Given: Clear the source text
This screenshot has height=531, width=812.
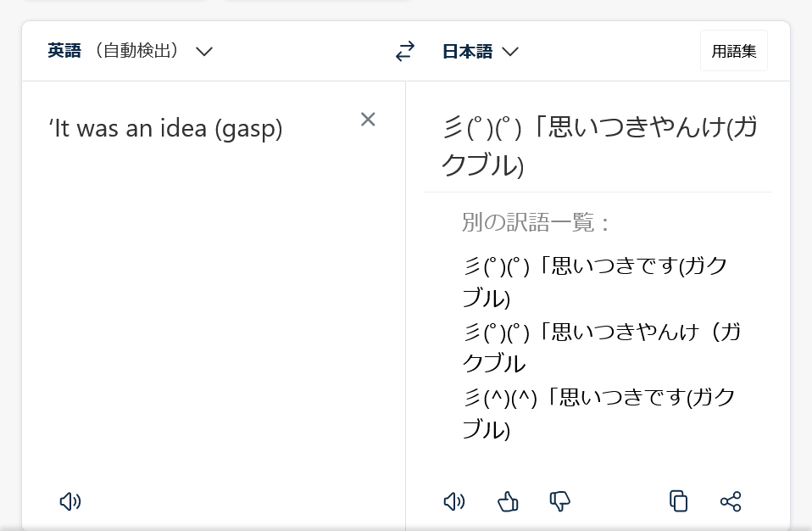Looking at the screenshot, I should [x=368, y=120].
